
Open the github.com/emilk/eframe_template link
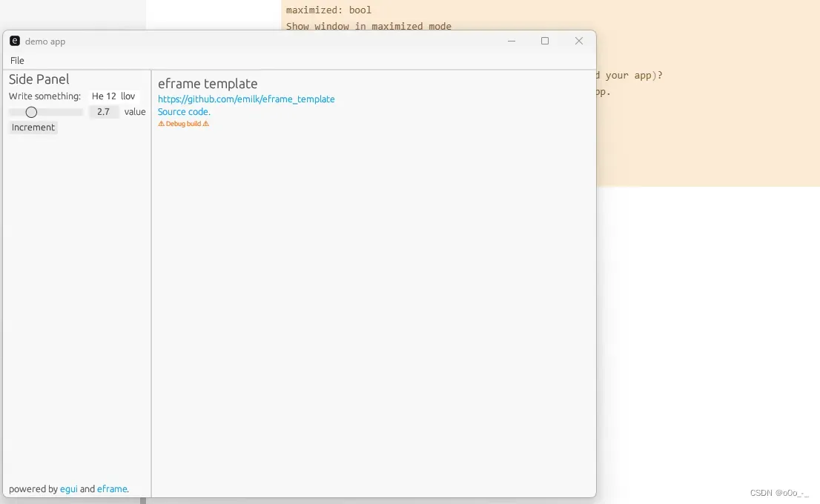pyautogui.click(x=246, y=99)
